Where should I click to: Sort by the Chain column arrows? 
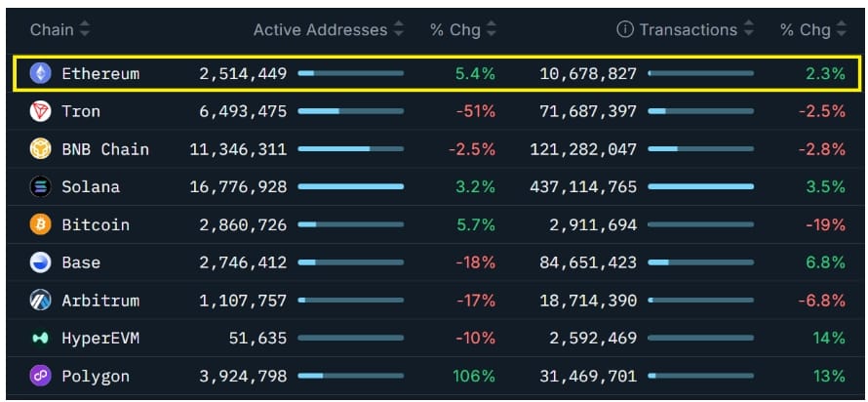(84, 29)
